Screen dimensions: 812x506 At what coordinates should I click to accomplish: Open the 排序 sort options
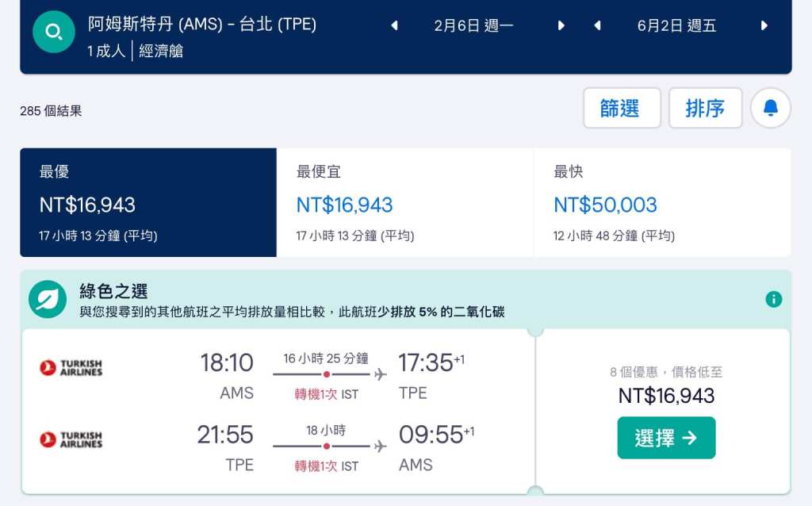[705, 108]
